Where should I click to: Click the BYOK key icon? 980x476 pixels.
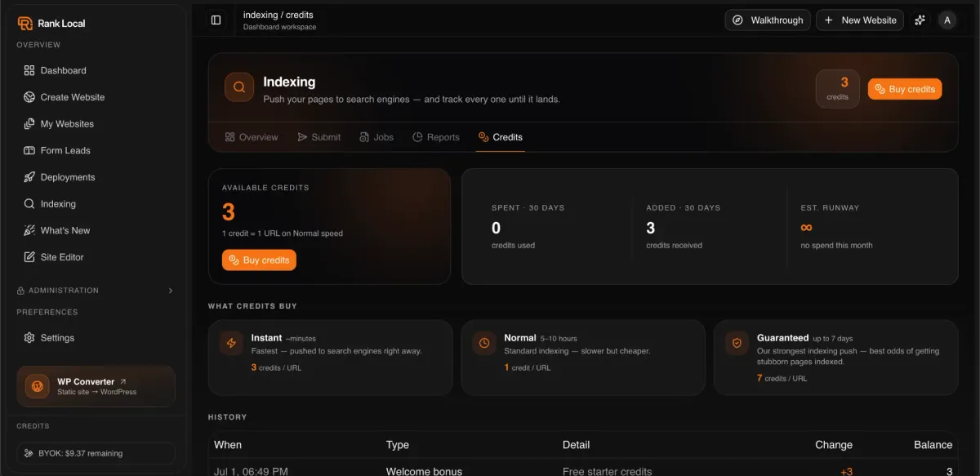pos(29,453)
